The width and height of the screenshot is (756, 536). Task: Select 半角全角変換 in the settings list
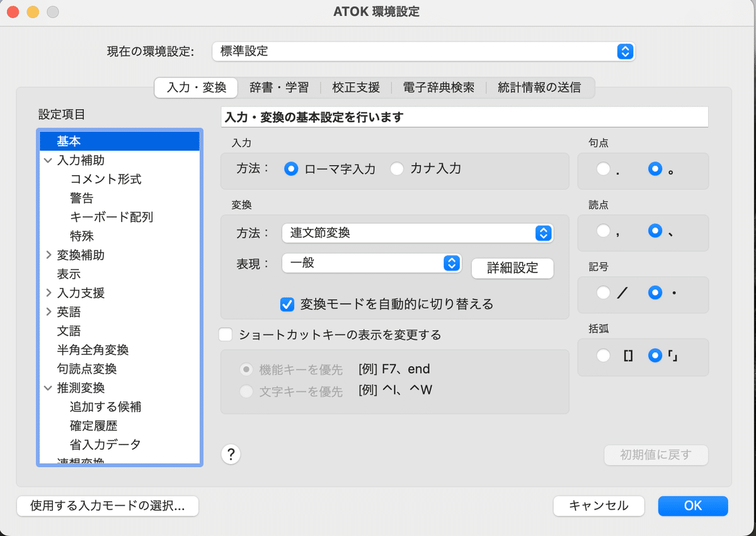(120, 350)
